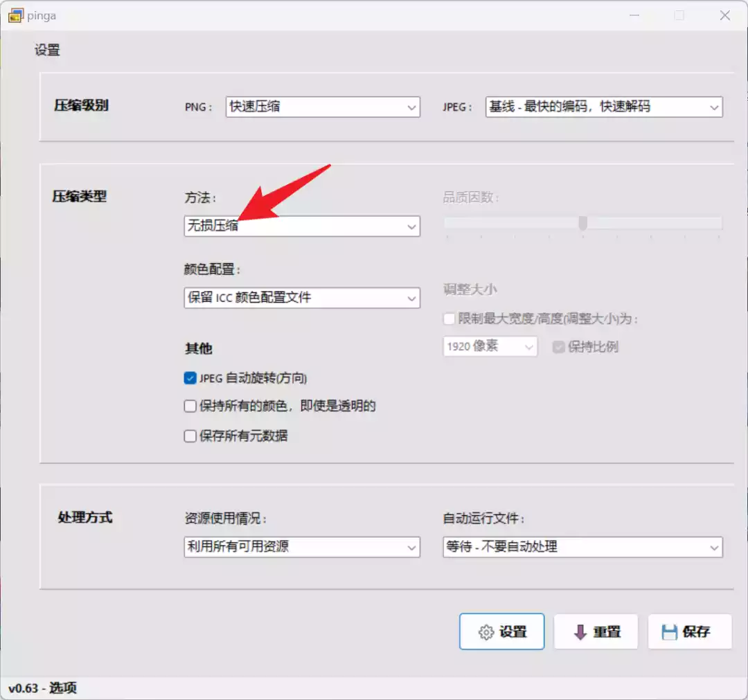Open the 1920 像素 size dropdown
The image size is (748, 700).
click(490, 347)
